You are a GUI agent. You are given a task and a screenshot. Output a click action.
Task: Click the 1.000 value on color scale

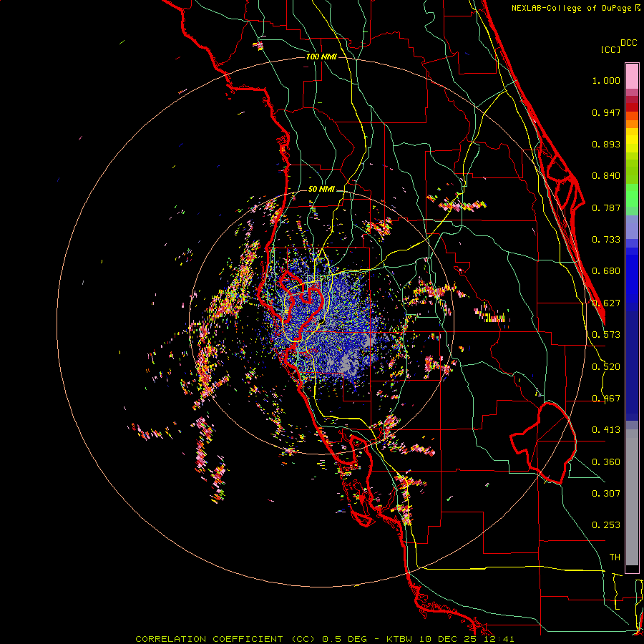(x=606, y=81)
